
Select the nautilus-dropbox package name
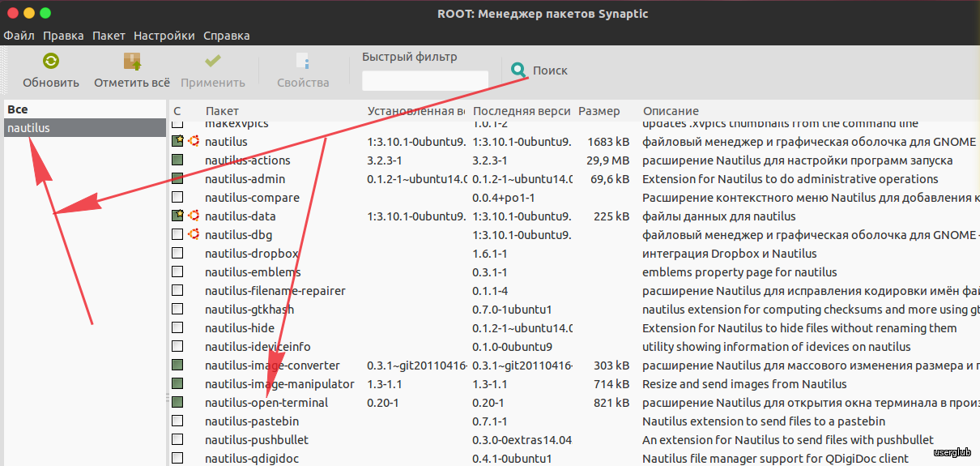click(252, 254)
